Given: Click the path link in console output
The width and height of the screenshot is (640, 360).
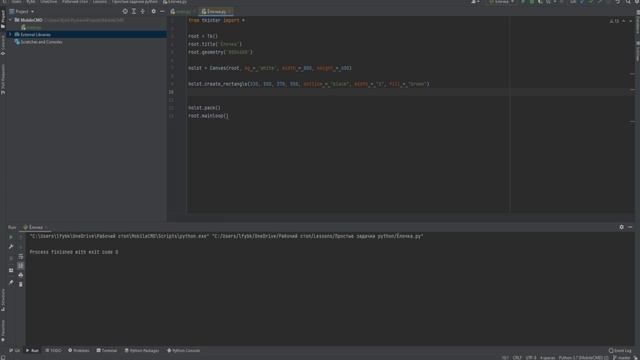Looking at the screenshot, I should click(318, 236).
